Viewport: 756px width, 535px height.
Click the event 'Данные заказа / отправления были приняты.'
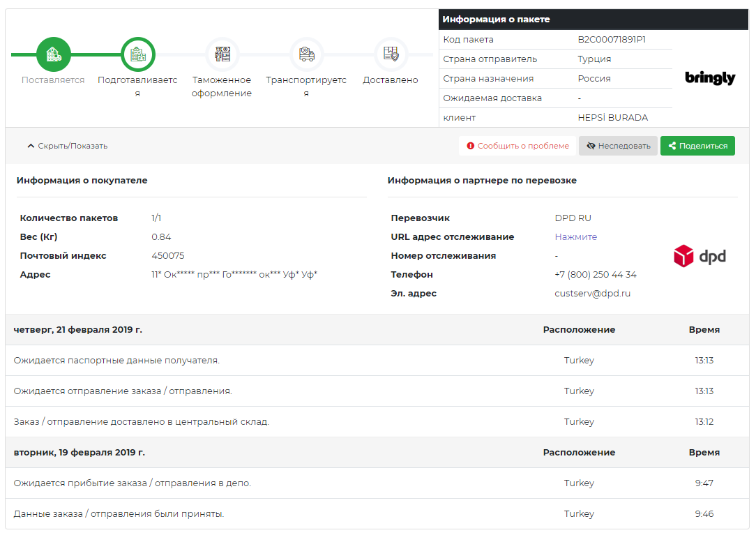click(x=119, y=514)
